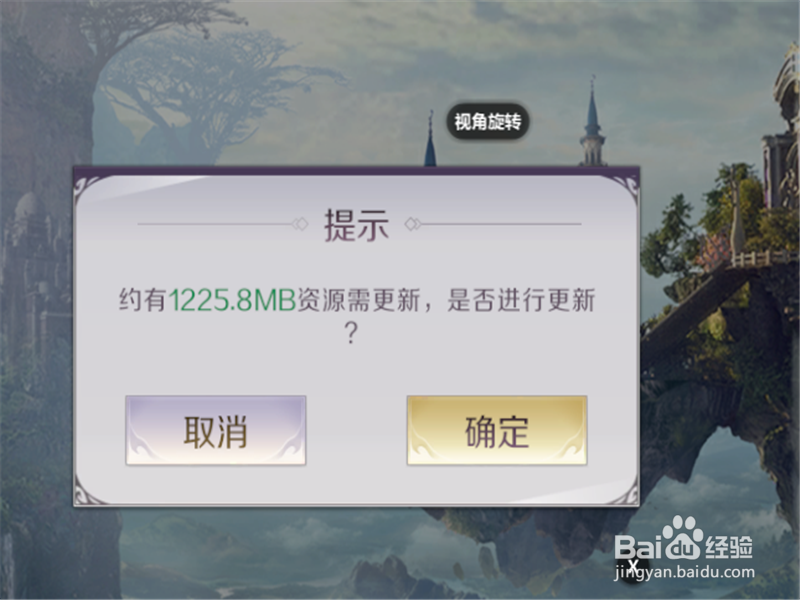Click the 提示 dialog title
Screen dimensions: 800x600
(x=357, y=225)
